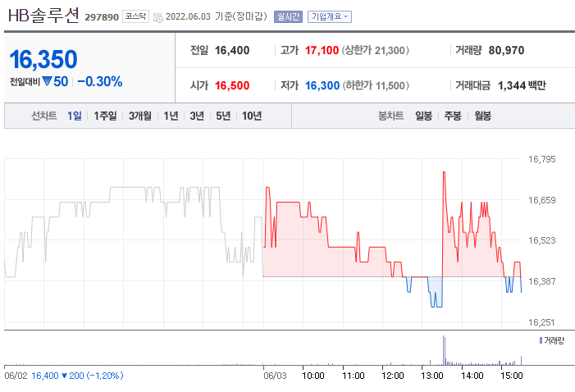575x392 pixels.
Task: Click the 06/02 previous day summary text
Action: click(64, 376)
